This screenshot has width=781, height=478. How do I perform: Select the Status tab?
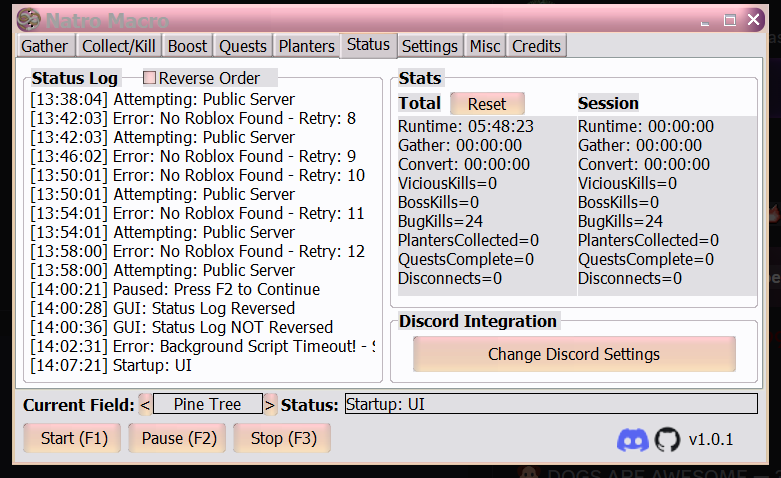point(369,45)
